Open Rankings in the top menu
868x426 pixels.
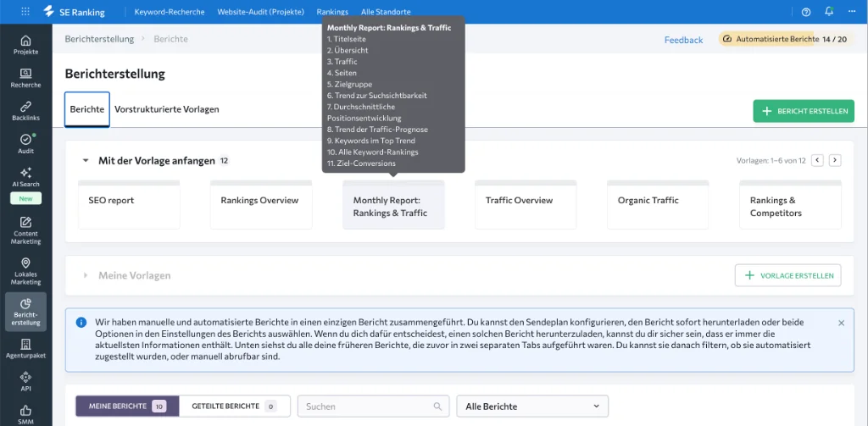click(x=332, y=12)
